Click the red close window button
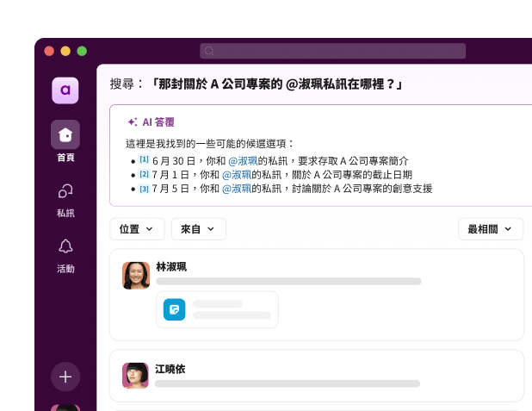 click(49, 51)
